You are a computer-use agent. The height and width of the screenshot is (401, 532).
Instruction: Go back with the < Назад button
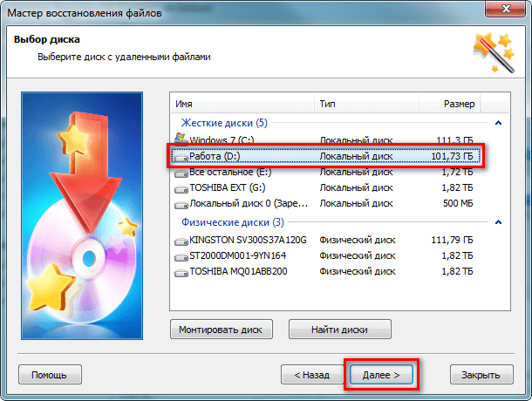click(x=312, y=375)
